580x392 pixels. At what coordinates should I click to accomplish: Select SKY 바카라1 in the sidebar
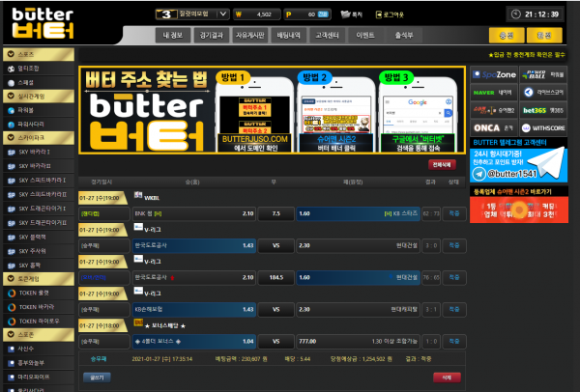[x=40, y=152]
